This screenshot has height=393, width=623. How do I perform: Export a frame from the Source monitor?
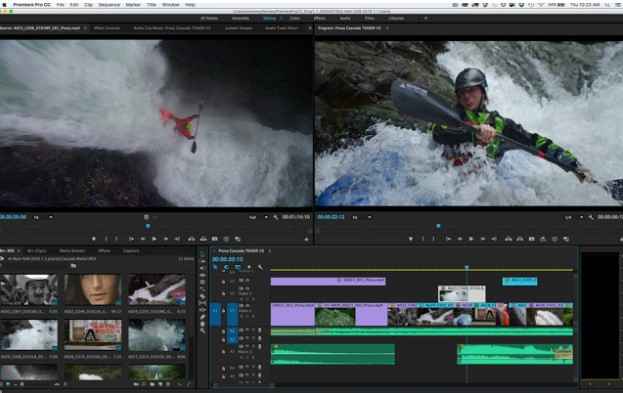[x=215, y=239]
